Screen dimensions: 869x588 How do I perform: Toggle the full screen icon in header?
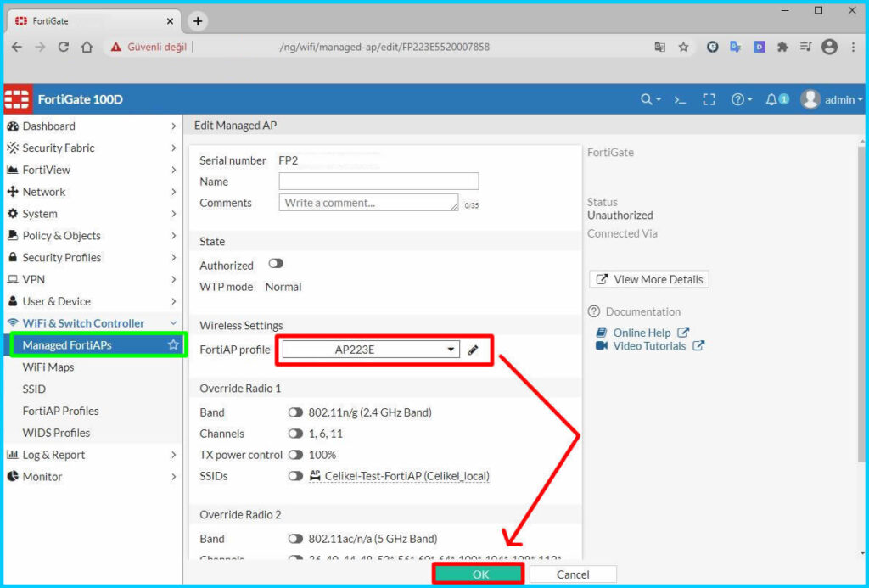coord(709,100)
